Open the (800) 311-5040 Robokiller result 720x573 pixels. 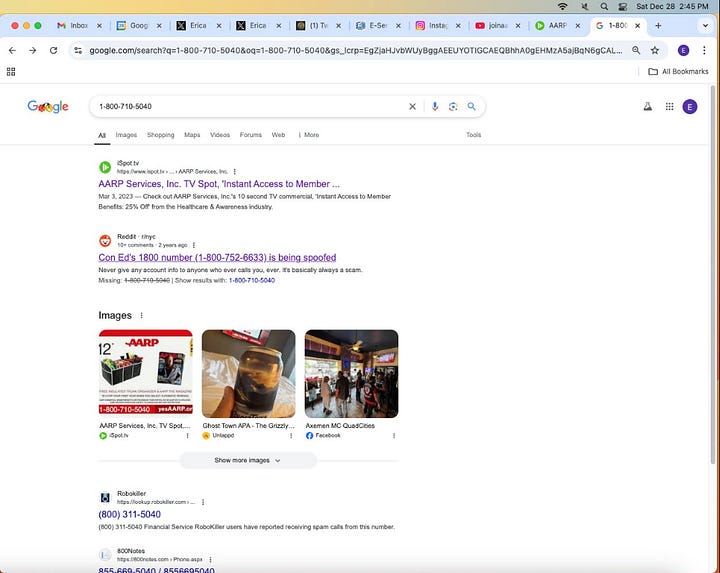tap(129, 515)
